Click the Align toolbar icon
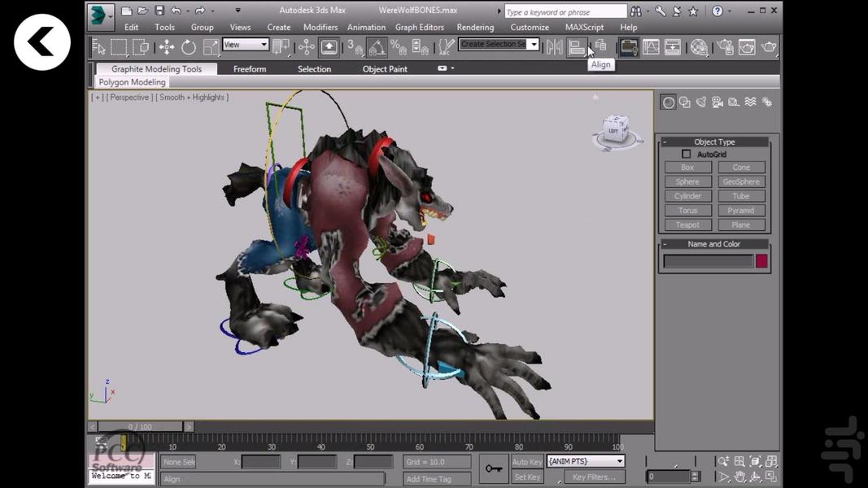 (577, 47)
